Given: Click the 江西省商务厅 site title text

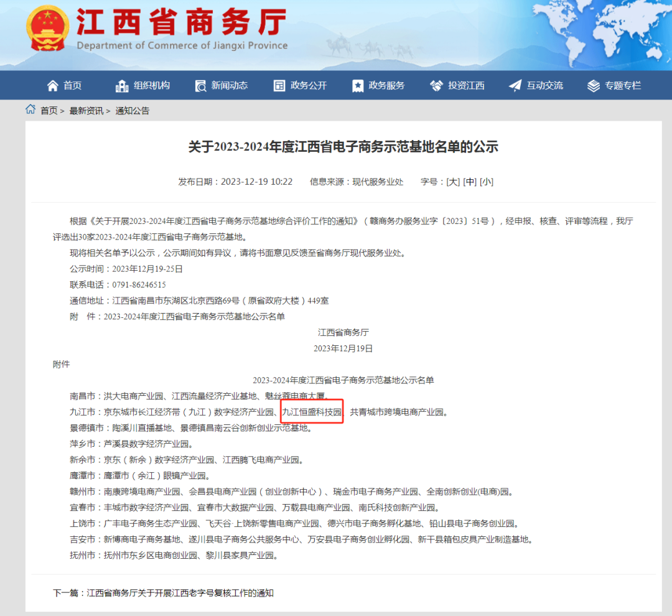Looking at the screenshot, I should 182,21.
